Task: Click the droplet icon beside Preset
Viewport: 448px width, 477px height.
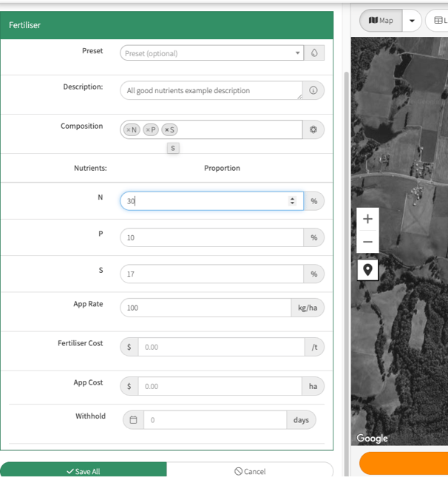Action: pos(314,53)
